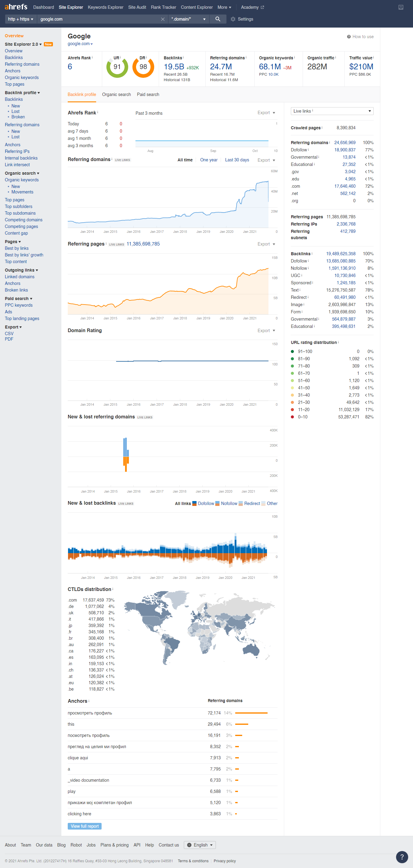Open Competing domains in sidebar
Screen dimensions: 413x868
24,220
